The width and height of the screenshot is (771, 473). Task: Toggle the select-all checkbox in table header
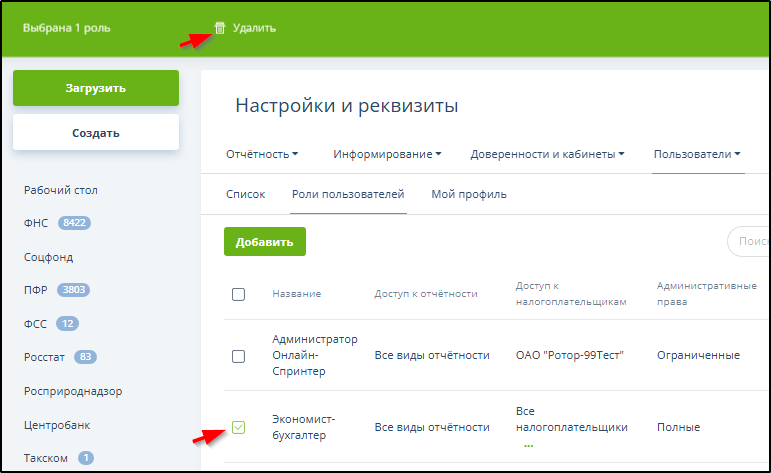[x=238, y=294]
